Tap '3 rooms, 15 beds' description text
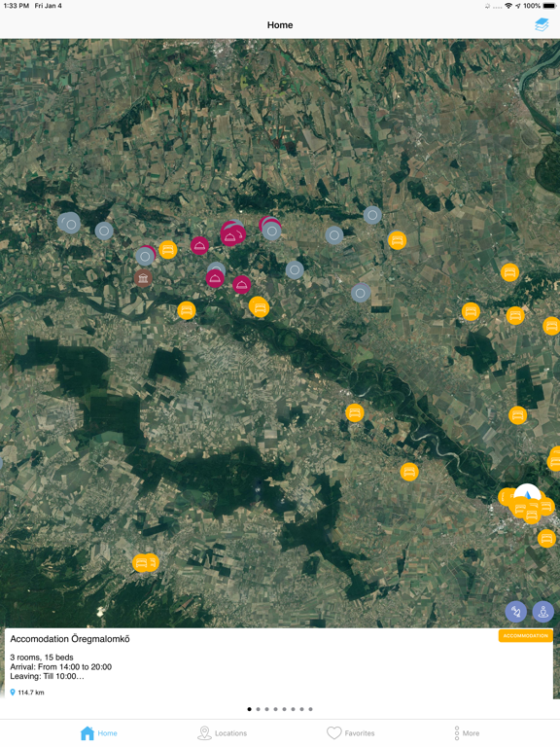This screenshot has width=560, height=747. (x=42, y=658)
